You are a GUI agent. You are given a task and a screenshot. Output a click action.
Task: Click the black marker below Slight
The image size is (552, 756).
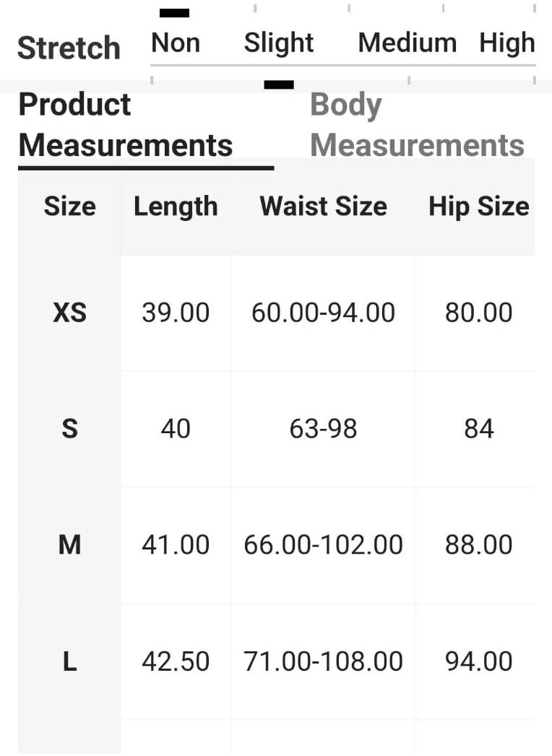(279, 85)
